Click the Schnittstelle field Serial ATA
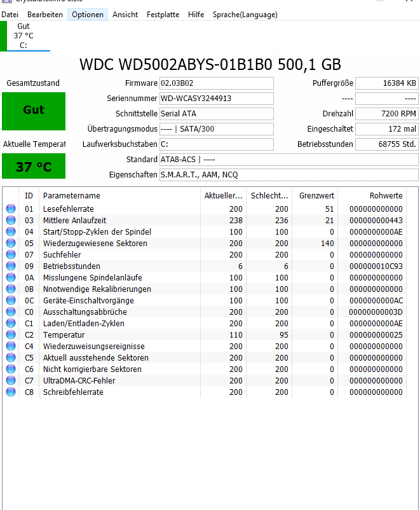420x510 pixels. coord(217,114)
